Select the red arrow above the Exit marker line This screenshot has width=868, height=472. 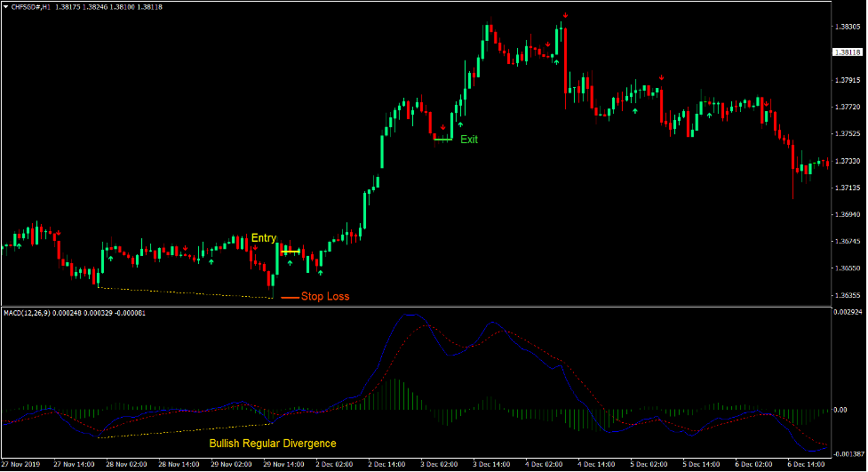point(442,127)
